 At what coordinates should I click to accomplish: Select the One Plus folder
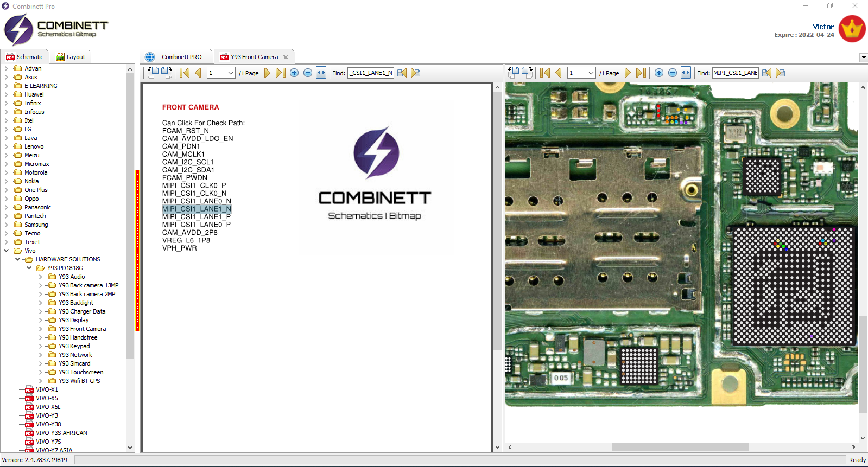click(x=36, y=190)
